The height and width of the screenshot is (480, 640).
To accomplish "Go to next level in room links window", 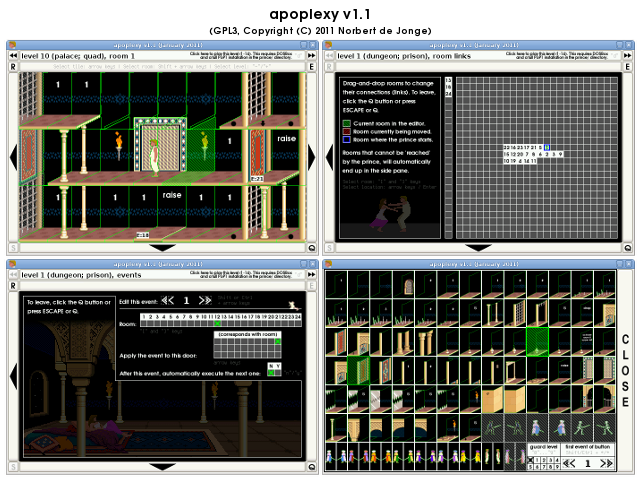I will click(x=627, y=56).
